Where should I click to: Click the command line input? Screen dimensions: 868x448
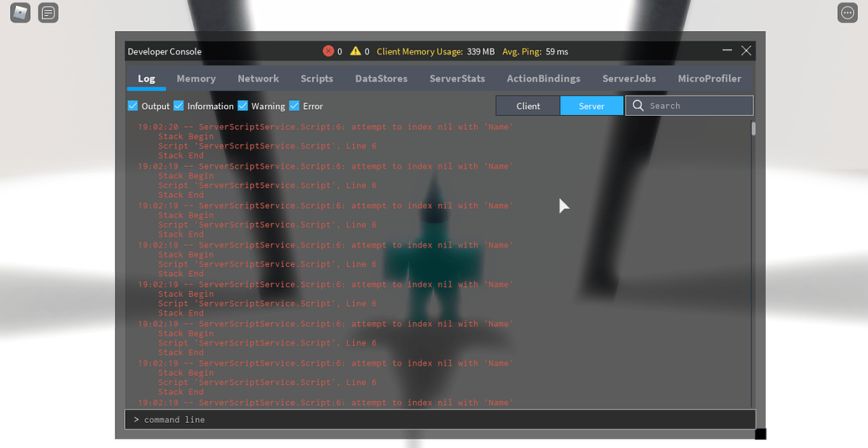coord(440,419)
